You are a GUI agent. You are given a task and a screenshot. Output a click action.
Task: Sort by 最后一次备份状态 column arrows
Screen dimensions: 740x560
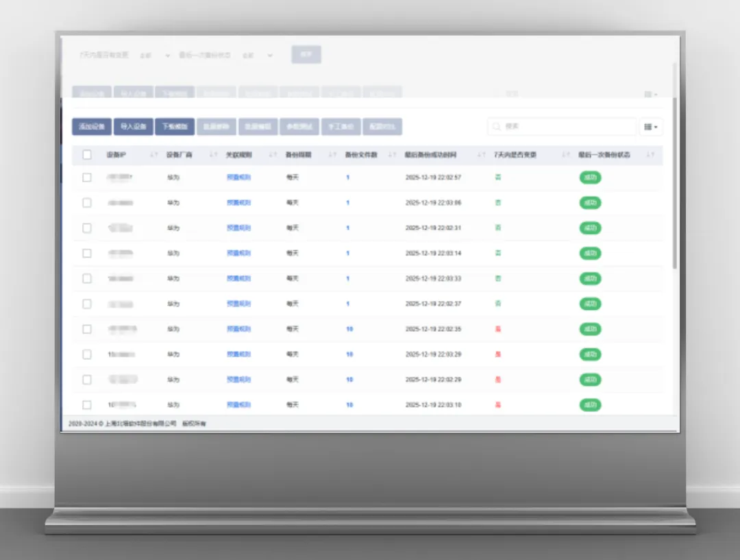(650, 155)
